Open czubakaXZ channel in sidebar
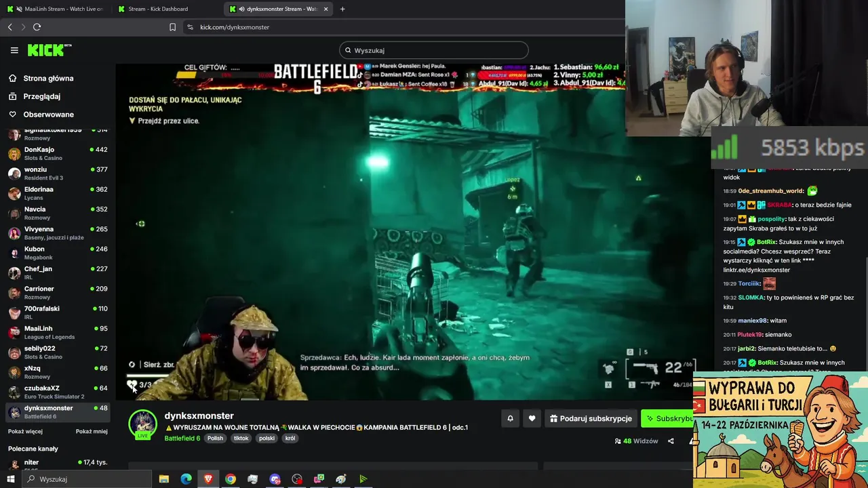 (58, 392)
